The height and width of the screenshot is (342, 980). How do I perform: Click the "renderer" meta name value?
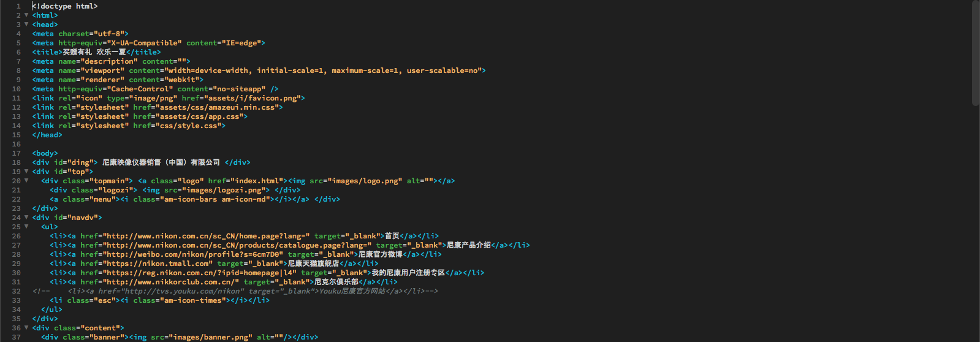102,80
